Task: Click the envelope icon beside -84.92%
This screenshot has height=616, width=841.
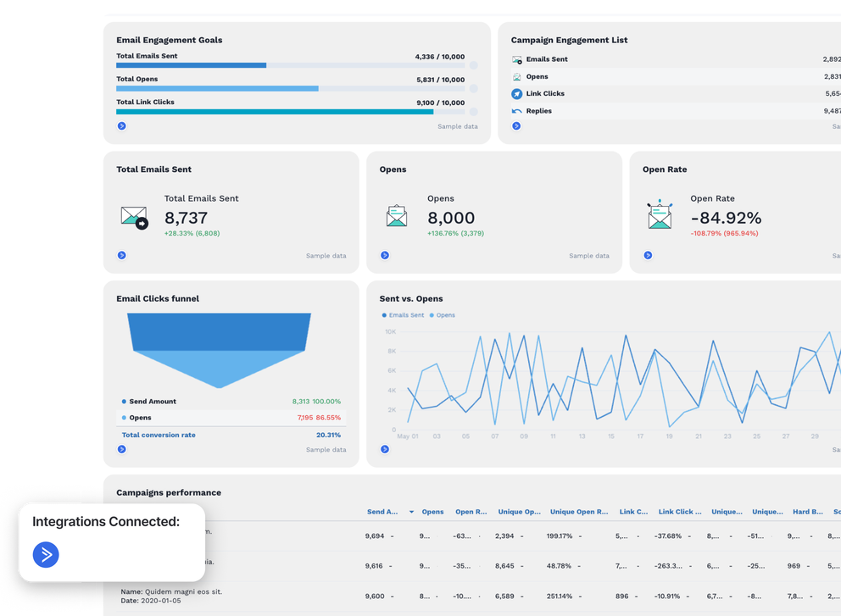Action: (x=660, y=214)
